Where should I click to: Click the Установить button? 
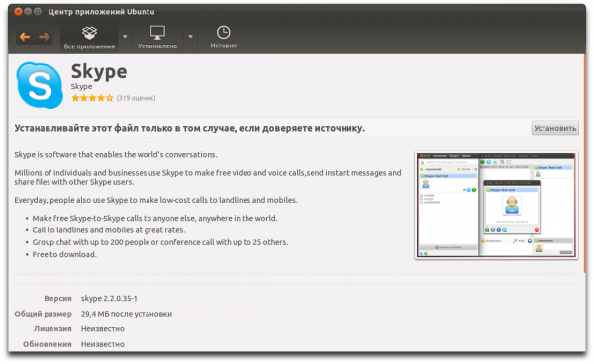tap(554, 128)
